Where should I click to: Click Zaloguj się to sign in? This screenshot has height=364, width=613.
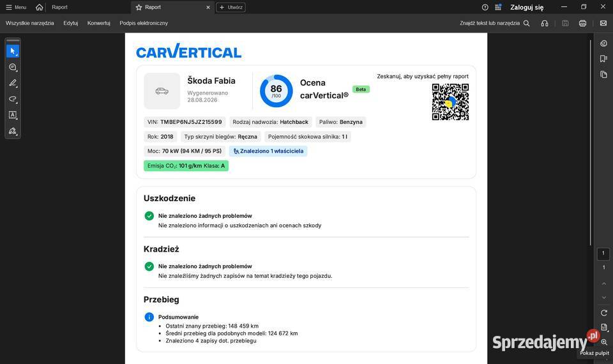coord(527,7)
